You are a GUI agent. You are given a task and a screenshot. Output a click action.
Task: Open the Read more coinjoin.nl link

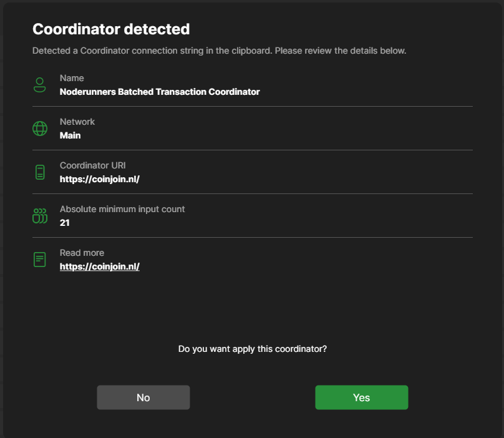tap(100, 266)
